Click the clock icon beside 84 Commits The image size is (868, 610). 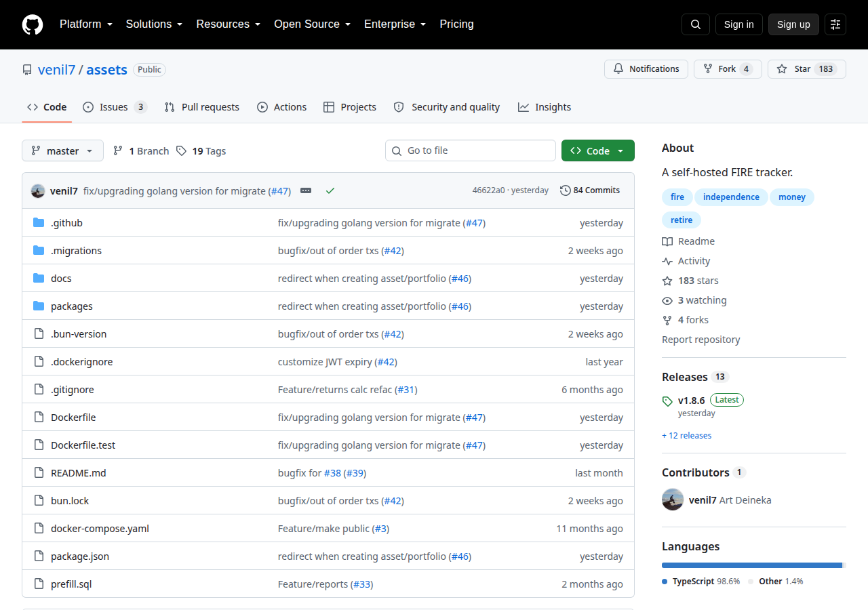[565, 190]
